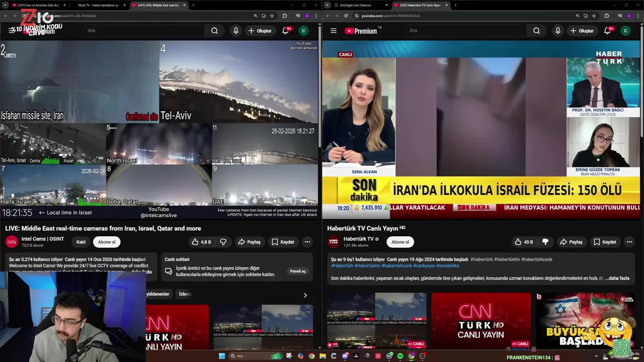
Task: Like the Intel Cams video (4,8 B)
Action: [x=201, y=242]
